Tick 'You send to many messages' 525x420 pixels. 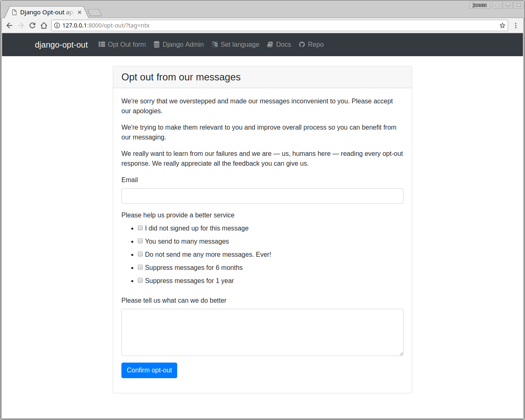tap(140, 240)
